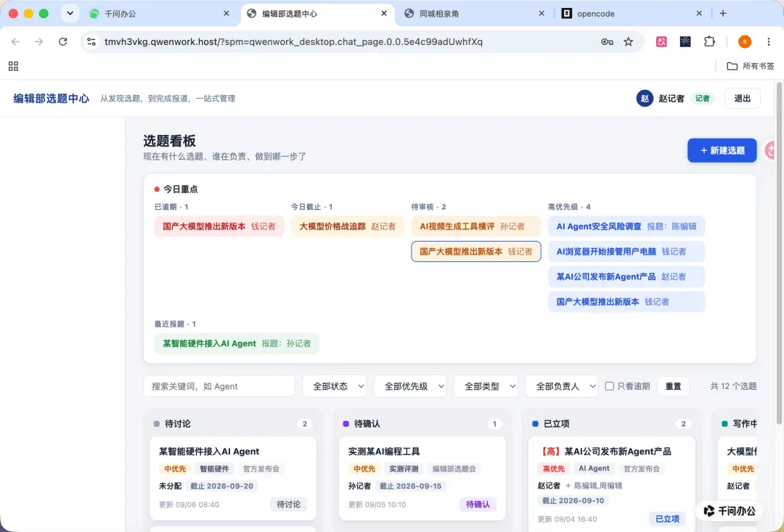Click the 重置 filter button
This screenshot has height=532, width=784.
coord(673,386)
